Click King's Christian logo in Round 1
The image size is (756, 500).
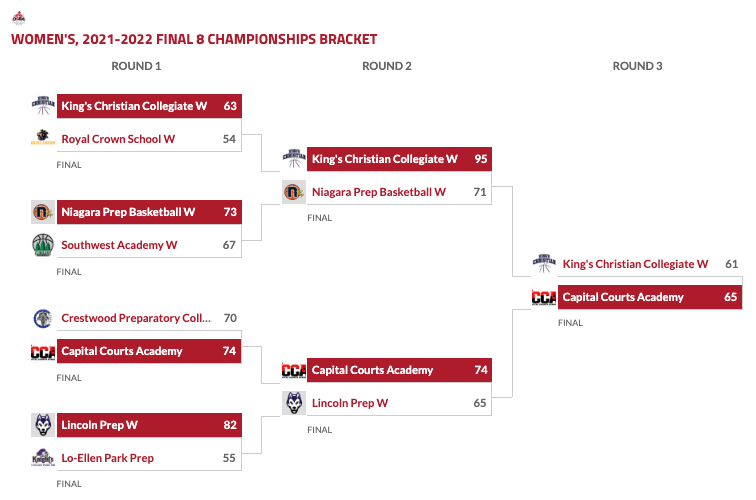(x=42, y=105)
